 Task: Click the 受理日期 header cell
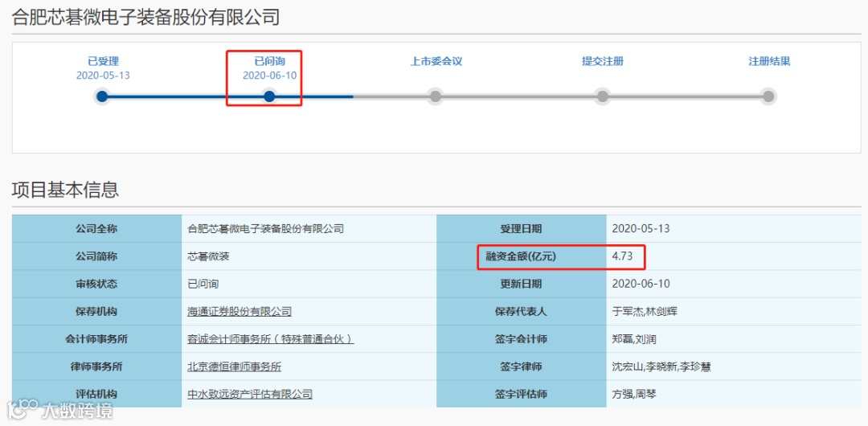522,228
